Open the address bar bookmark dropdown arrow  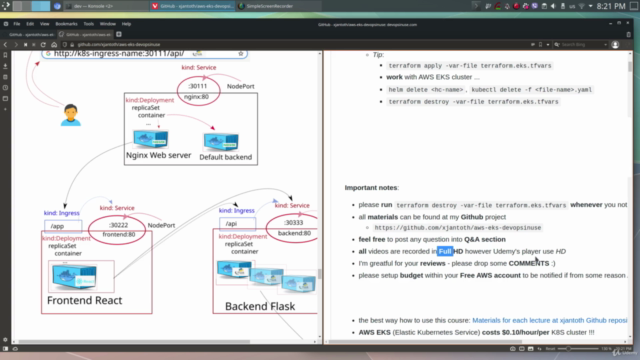(x=548, y=44)
